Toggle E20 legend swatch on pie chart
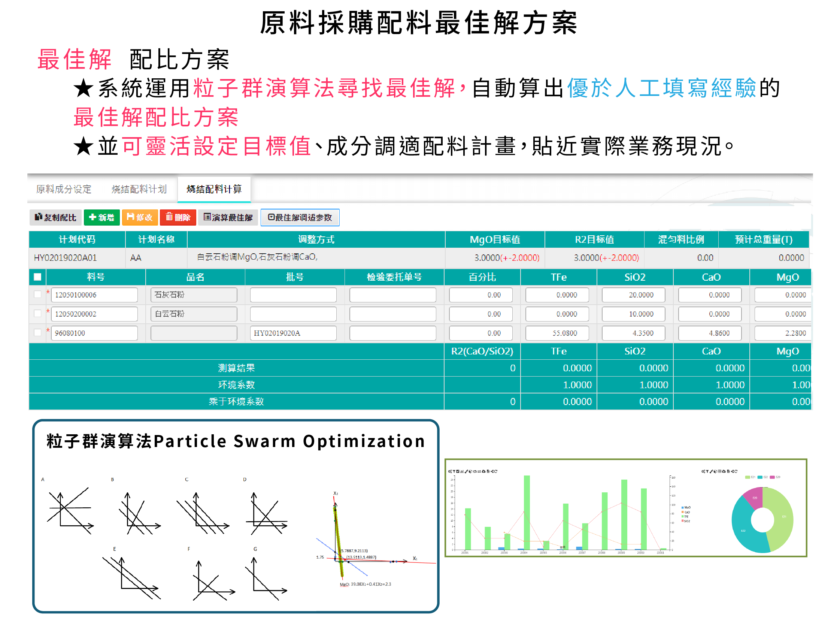840x625 pixels. pos(772,477)
